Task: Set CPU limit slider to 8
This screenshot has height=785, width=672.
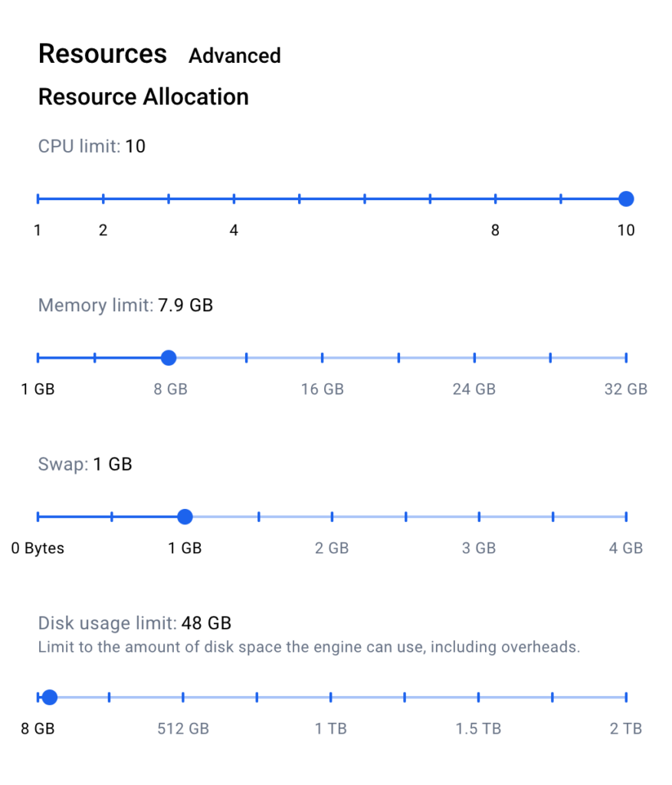Action: [x=495, y=199]
